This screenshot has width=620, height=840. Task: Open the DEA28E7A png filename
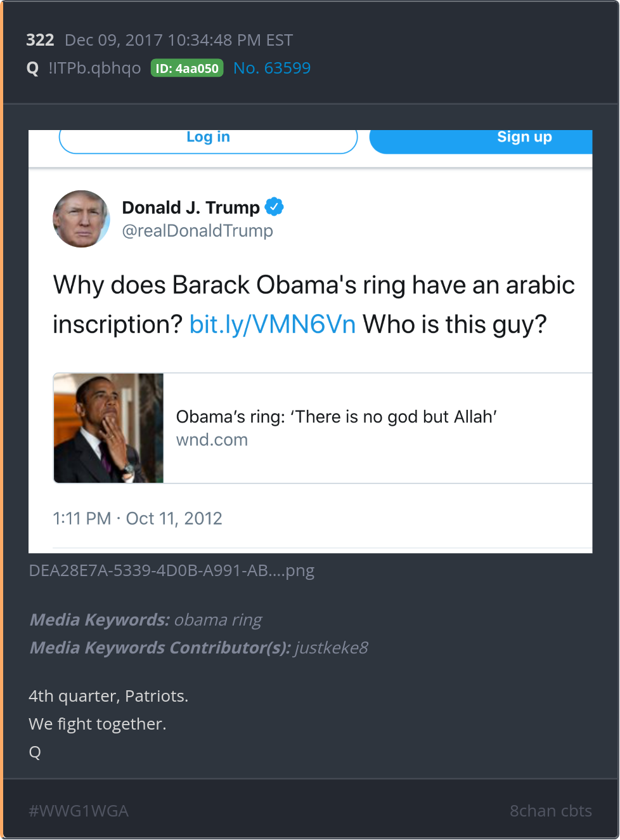tap(172, 570)
